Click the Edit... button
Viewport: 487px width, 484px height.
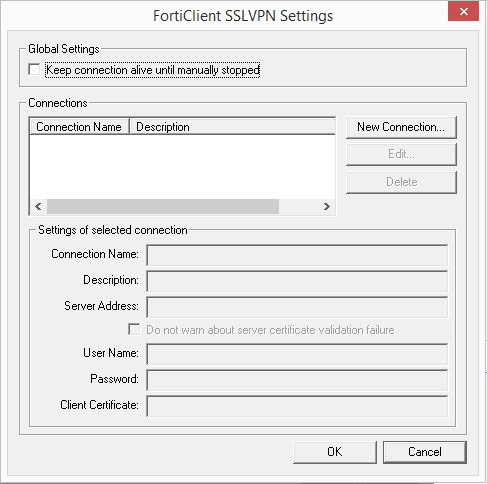click(x=401, y=154)
